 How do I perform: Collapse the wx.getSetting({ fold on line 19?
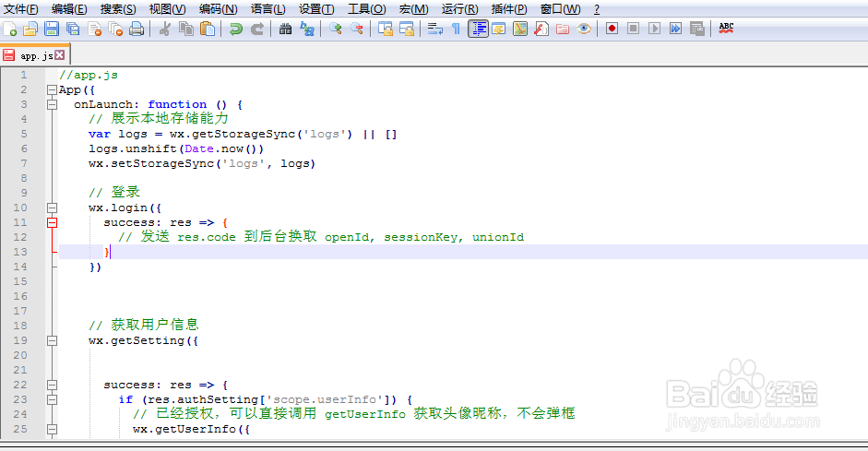(x=52, y=340)
